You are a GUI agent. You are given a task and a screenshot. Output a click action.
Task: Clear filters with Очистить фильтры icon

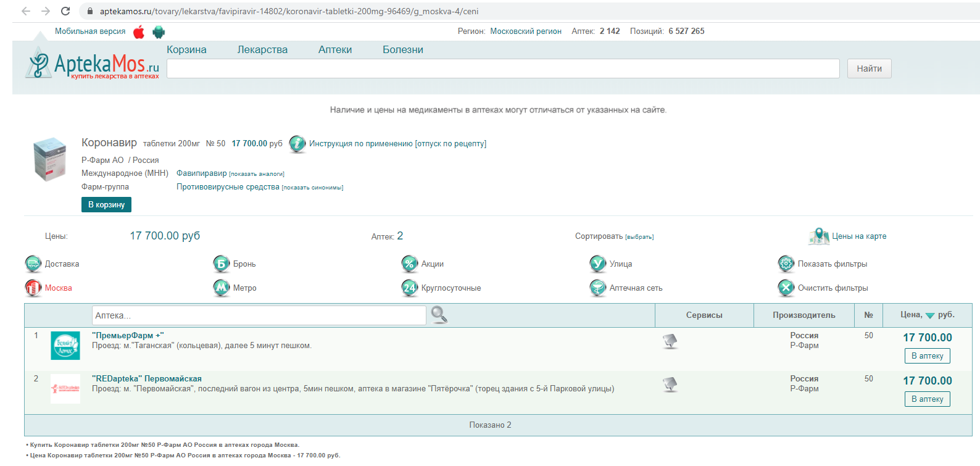coord(786,288)
